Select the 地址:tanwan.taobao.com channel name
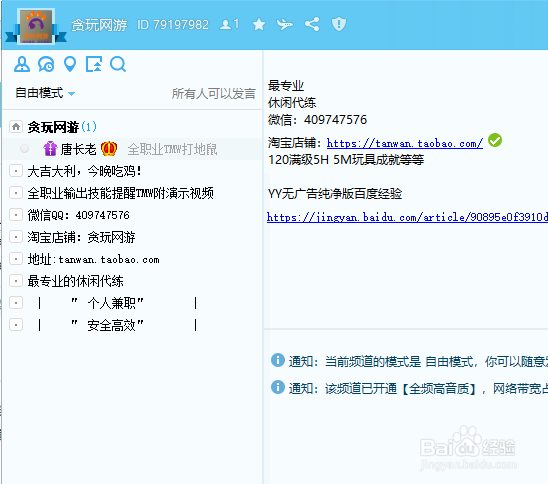Viewport: 548px width, 484px height. [x=93, y=259]
